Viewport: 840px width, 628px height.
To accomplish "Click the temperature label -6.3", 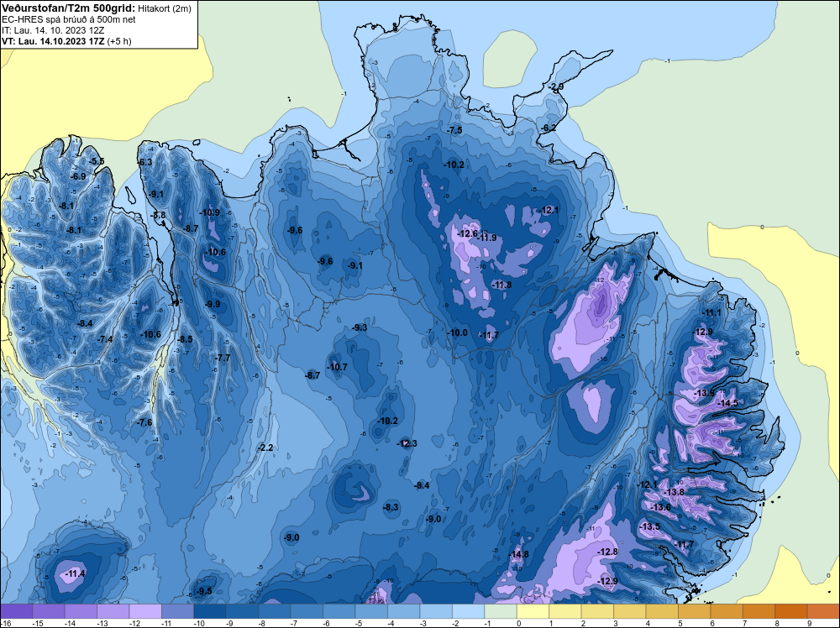I will (145, 162).
